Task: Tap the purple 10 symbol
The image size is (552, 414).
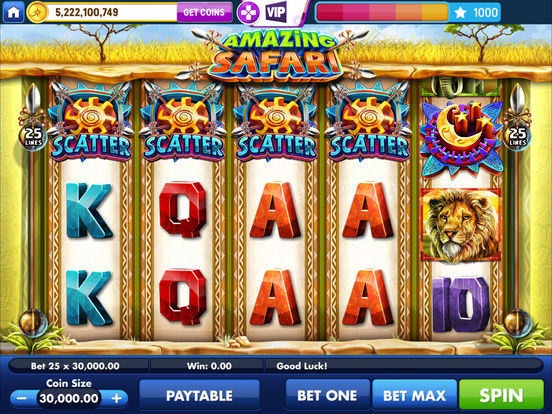Action: 461,304
